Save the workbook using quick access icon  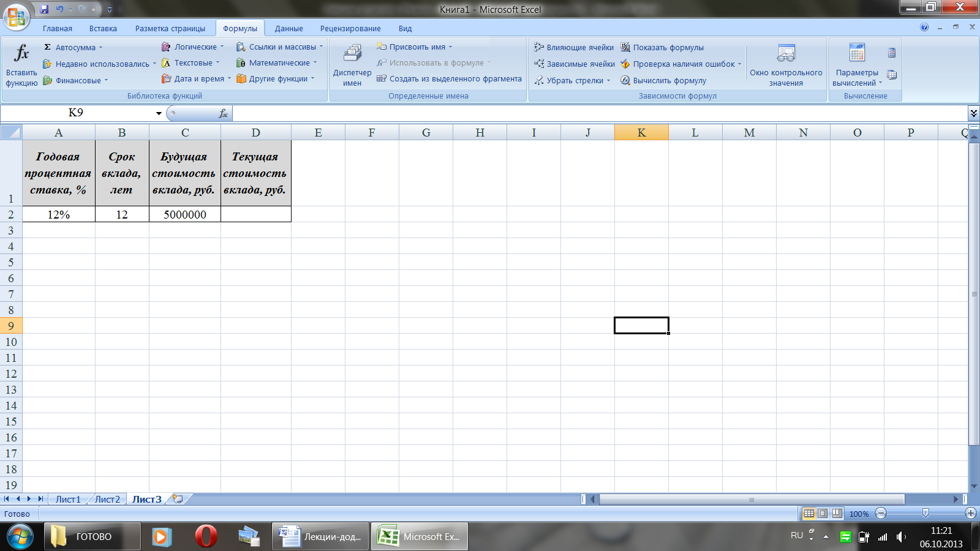(44, 9)
